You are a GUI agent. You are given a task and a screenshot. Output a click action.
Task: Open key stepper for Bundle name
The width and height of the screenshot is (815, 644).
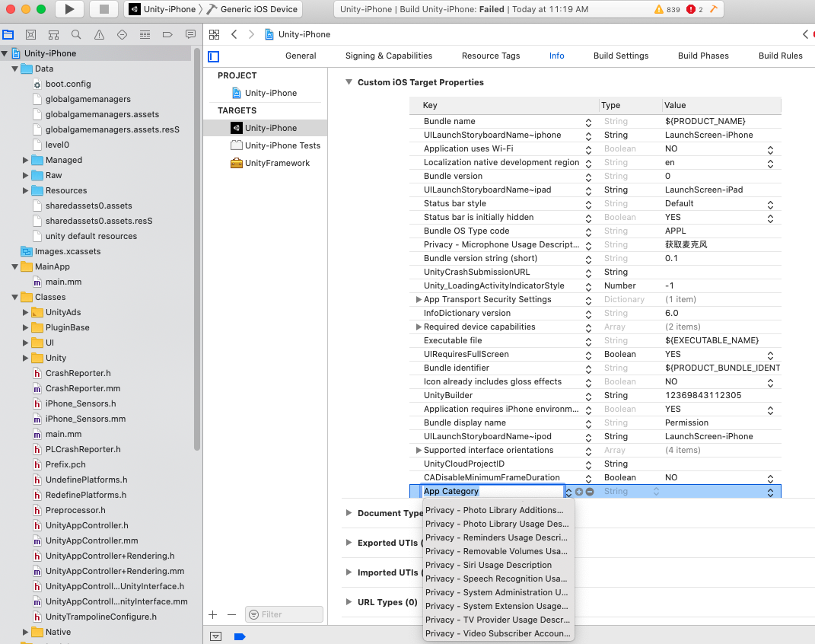588,122
